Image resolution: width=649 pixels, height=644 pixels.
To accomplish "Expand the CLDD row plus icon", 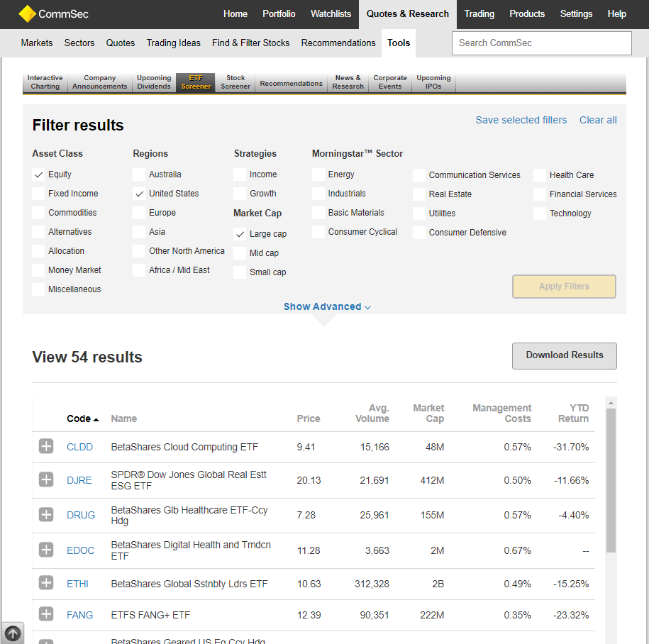I will pyautogui.click(x=46, y=446).
